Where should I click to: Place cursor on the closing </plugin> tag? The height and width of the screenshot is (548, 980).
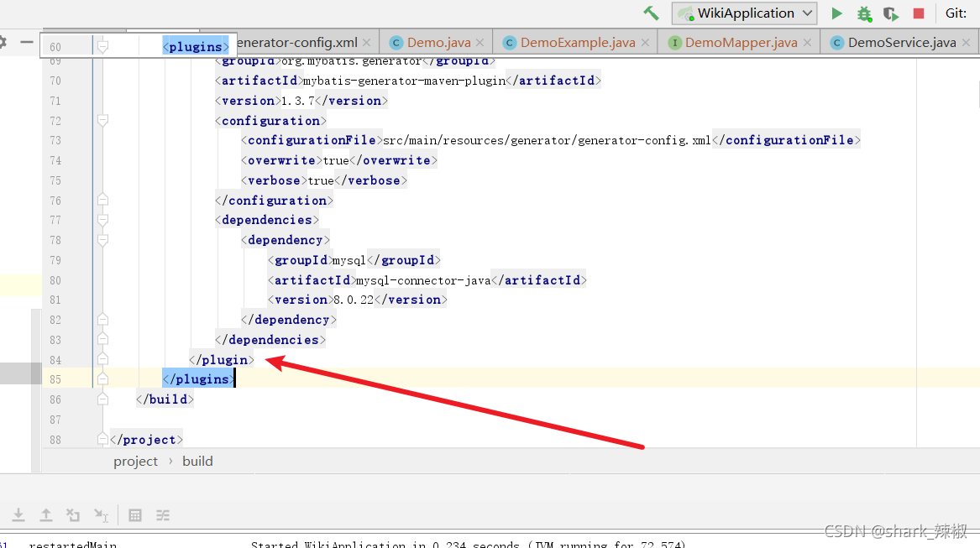(x=222, y=360)
